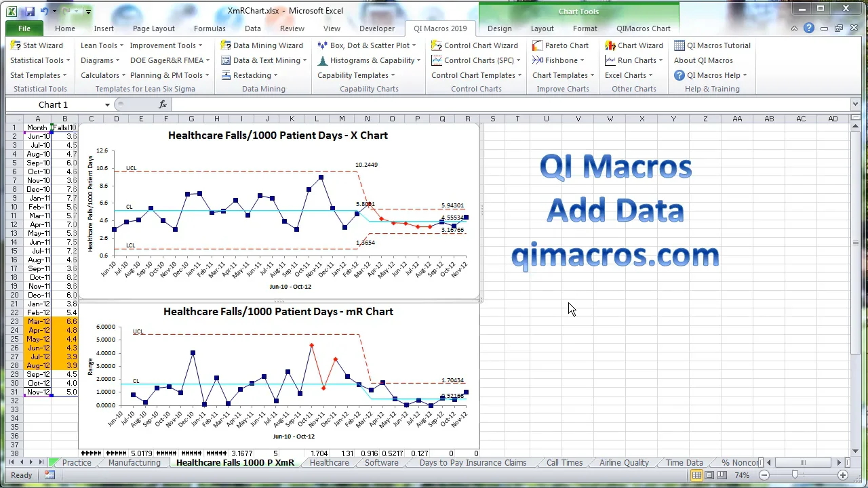
Task: Adjust the zoom slider handle
Action: [794, 475]
